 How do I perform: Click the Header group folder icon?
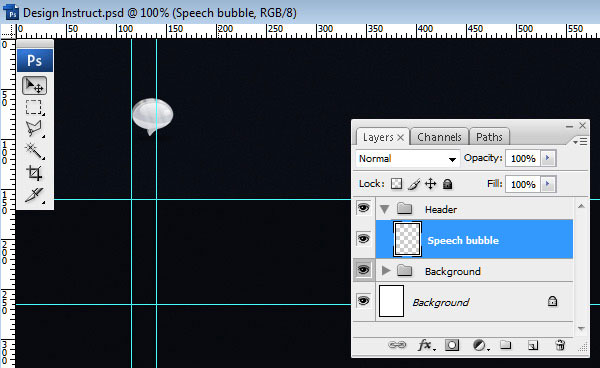pyautogui.click(x=404, y=208)
